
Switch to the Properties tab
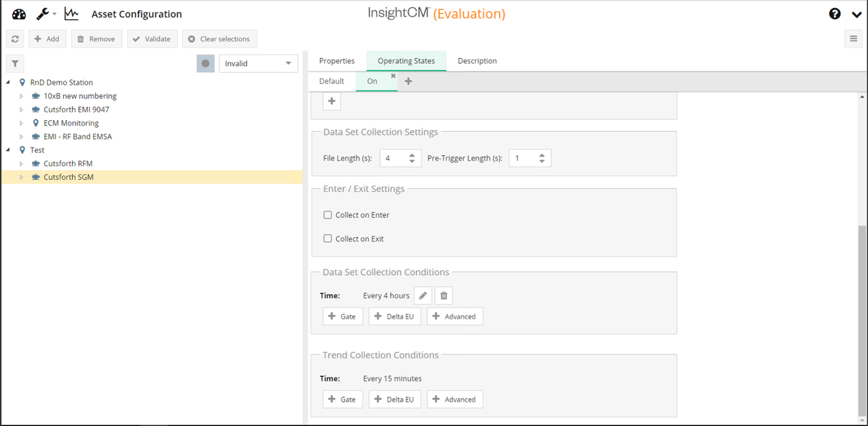[x=337, y=61]
